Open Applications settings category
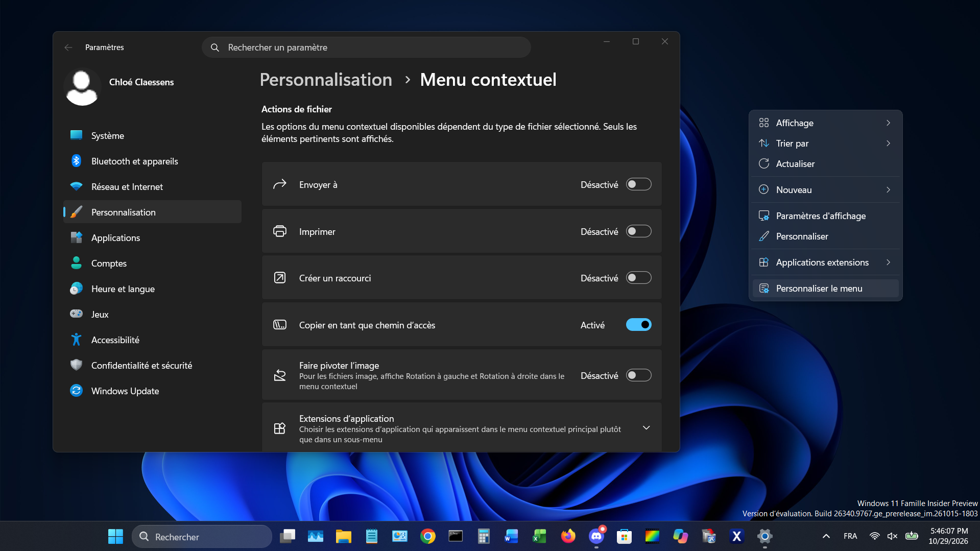This screenshot has width=980, height=551. [x=152, y=237]
